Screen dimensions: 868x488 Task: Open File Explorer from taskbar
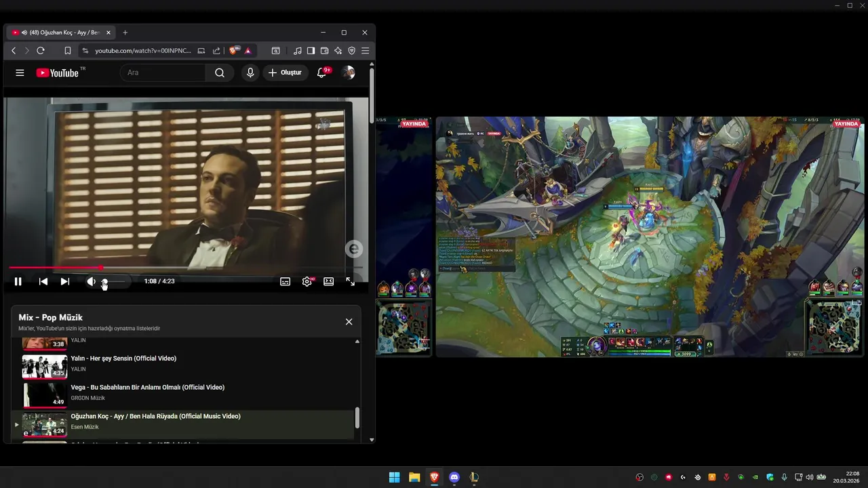coord(414,477)
